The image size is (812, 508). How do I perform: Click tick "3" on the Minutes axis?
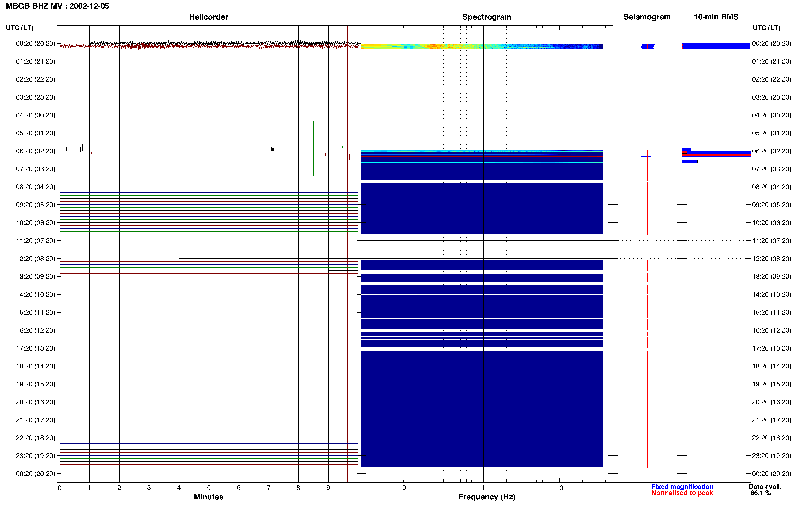pyautogui.click(x=149, y=487)
